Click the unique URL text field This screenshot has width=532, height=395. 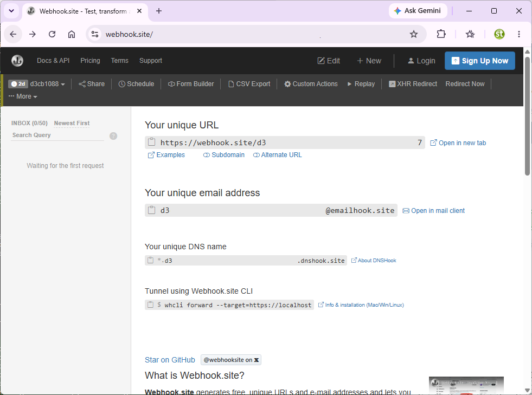(285, 143)
